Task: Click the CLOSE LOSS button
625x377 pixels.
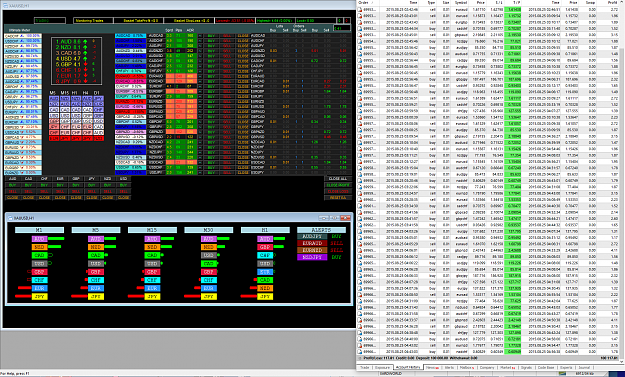Action: [338, 191]
